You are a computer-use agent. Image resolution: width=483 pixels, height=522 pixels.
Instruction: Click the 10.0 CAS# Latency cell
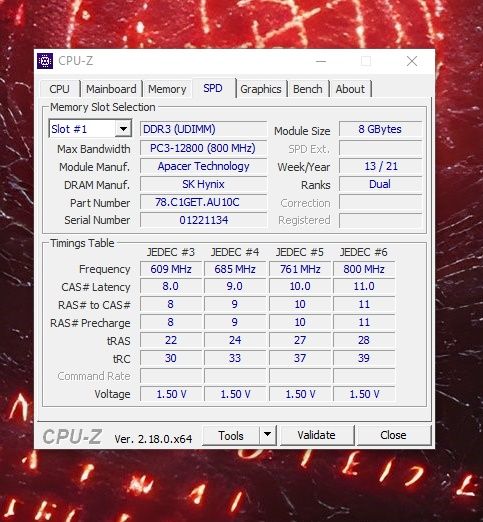click(300, 286)
